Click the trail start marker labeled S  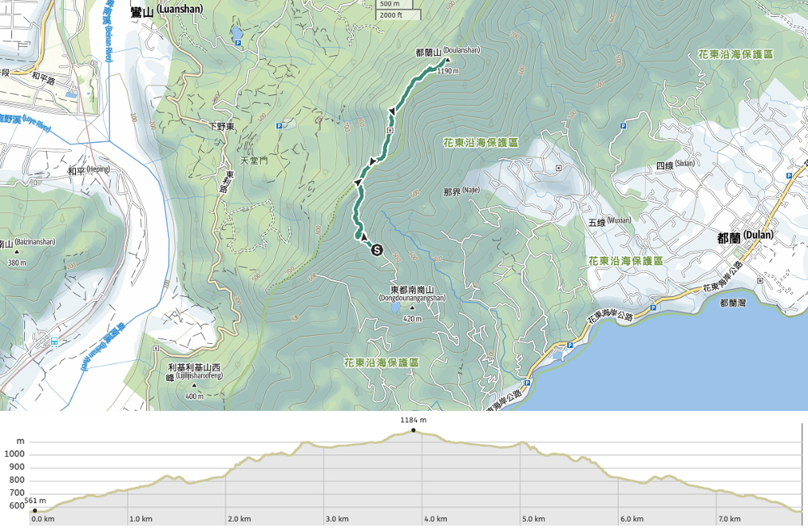tap(377, 250)
